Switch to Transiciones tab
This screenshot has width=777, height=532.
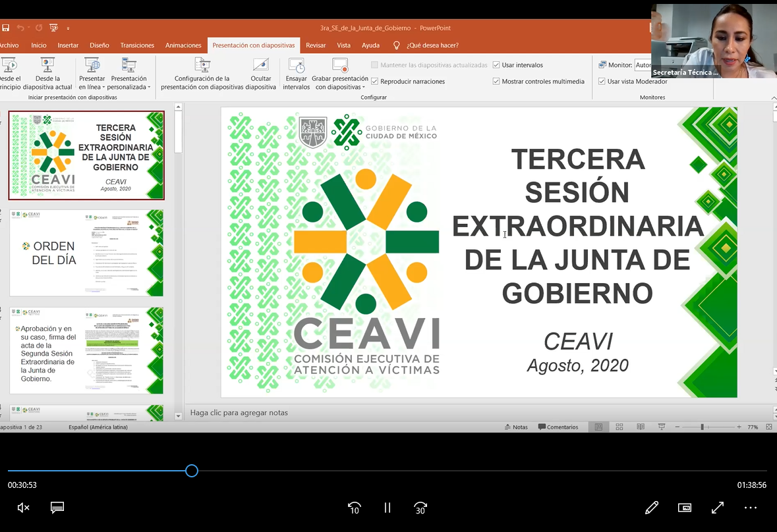(137, 45)
